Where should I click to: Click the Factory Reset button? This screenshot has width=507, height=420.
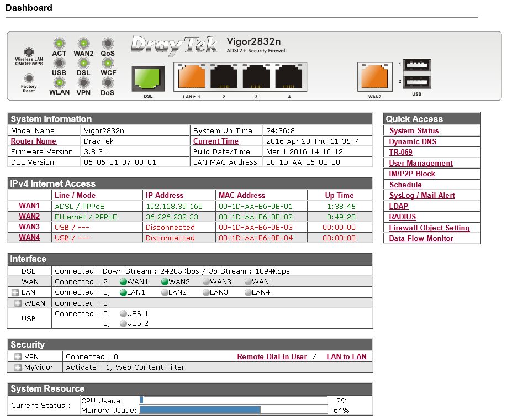coord(29,78)
